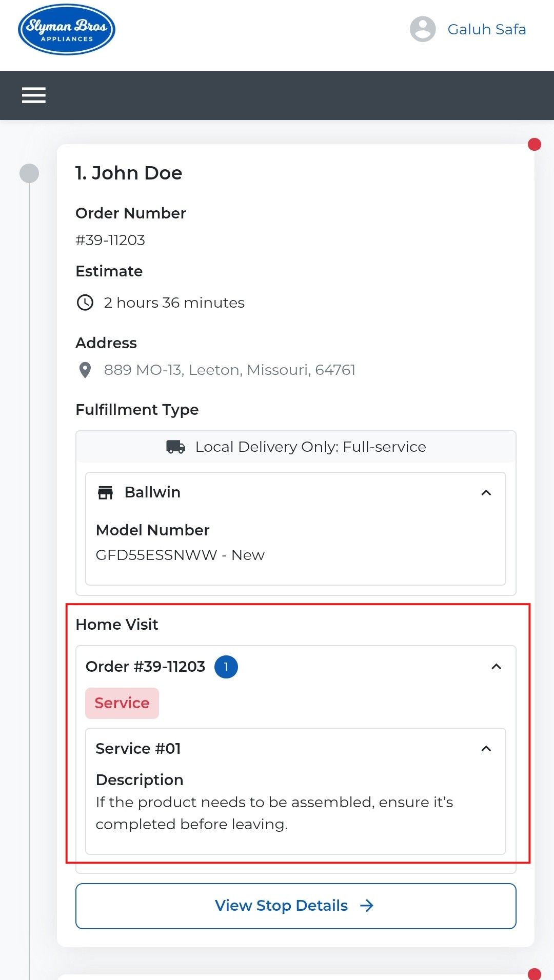The image size is (554, 980).
Task: Open Galuh Safa account menu
Action: point(487,29)
